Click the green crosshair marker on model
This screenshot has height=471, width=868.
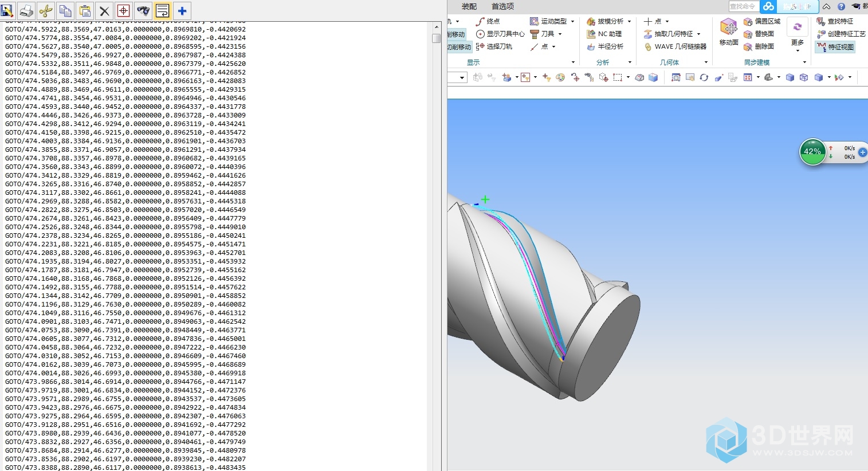point(485,199)
